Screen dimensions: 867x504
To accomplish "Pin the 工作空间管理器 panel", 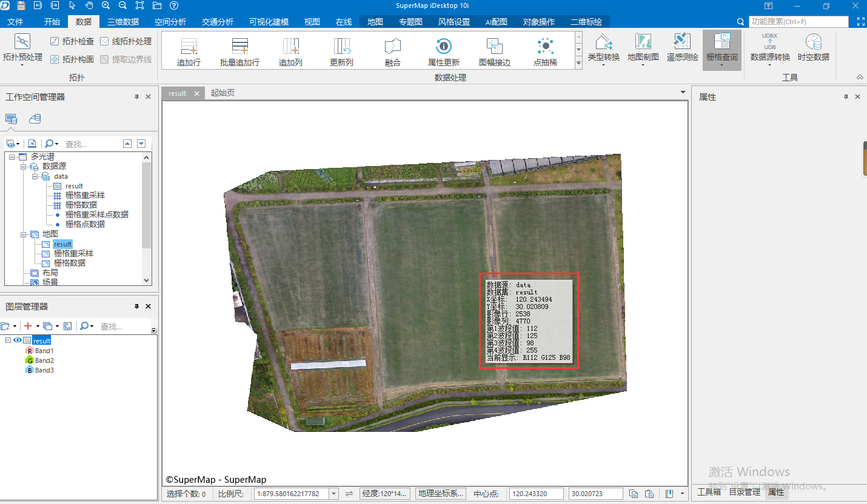I will tap(136, 97).
